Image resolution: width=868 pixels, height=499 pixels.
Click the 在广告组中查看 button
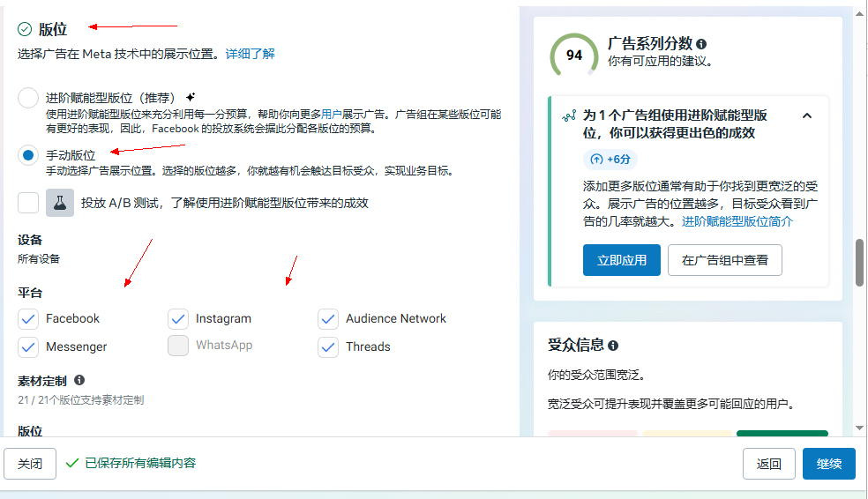pyautogui.click(x=724, y=260)
